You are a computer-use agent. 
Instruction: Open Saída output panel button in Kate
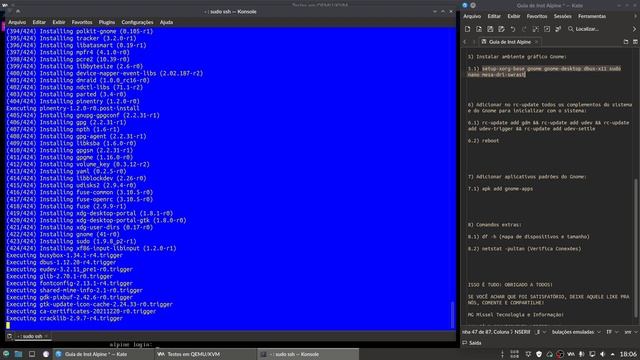[472, 343]
